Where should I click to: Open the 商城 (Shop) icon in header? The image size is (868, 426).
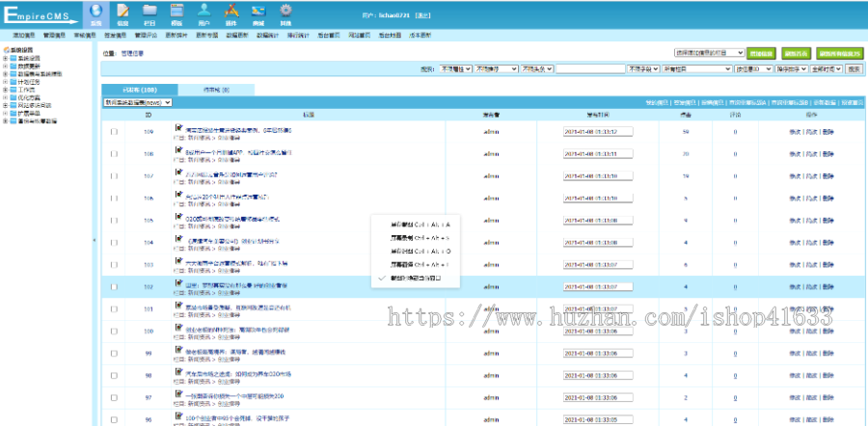[x=258, y=13]
